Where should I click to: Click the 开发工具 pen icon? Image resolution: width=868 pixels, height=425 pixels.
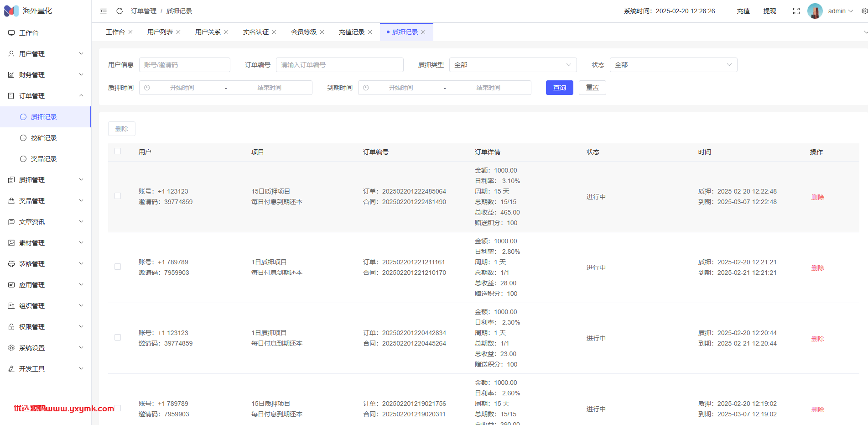pyautogui.click(x=11, y=369)
